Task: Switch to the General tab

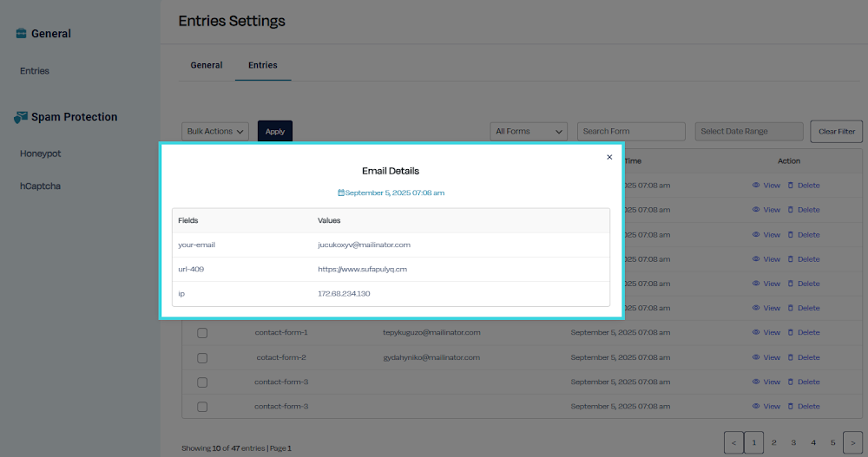Action: (x=207, y=65)
